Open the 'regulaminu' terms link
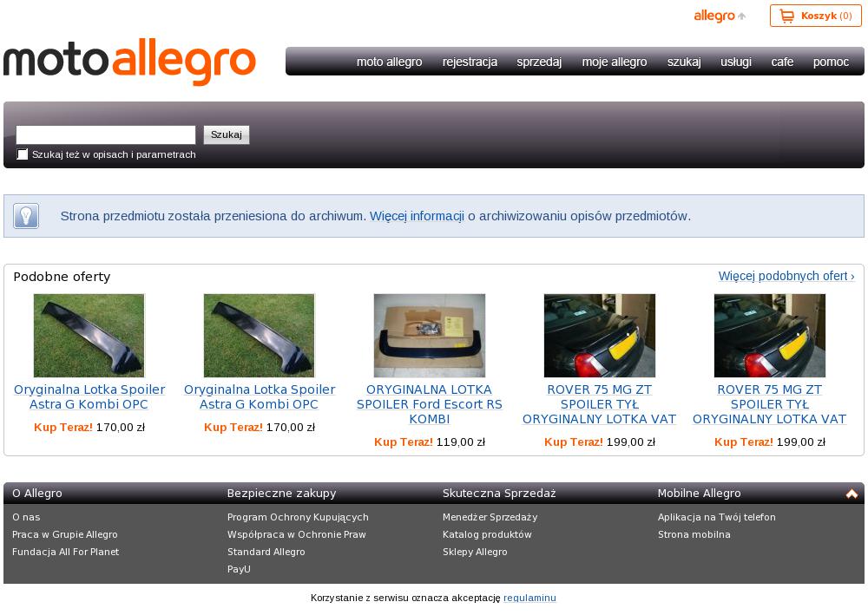The width and height of the screenshot is (868, 615). 529,598
